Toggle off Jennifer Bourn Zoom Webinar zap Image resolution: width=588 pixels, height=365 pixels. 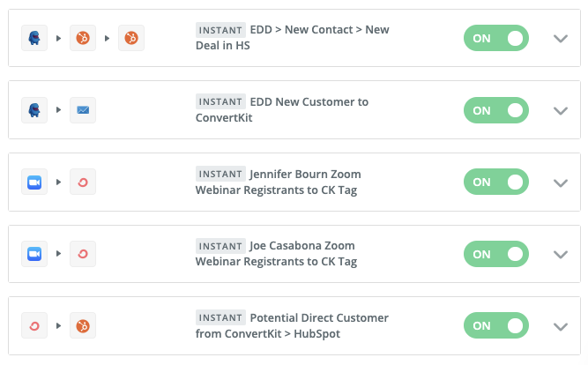pyautogui.click(x=495, y=182)
